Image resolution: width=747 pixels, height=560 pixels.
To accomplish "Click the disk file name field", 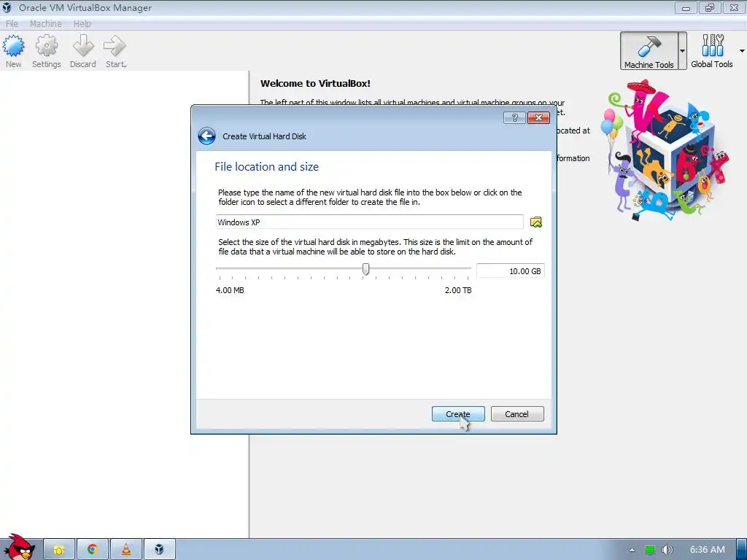I will tap(369, 222).
